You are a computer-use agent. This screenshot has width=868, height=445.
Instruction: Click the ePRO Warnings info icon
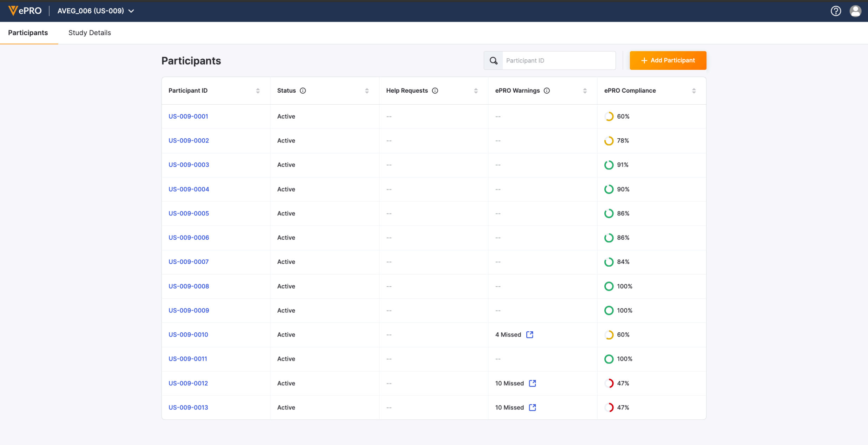pyautogui.click(x=547, y=91)
